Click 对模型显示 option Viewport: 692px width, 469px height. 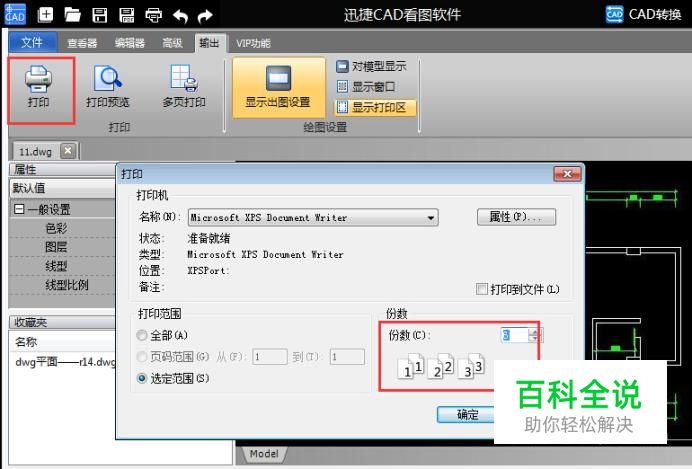371,67
